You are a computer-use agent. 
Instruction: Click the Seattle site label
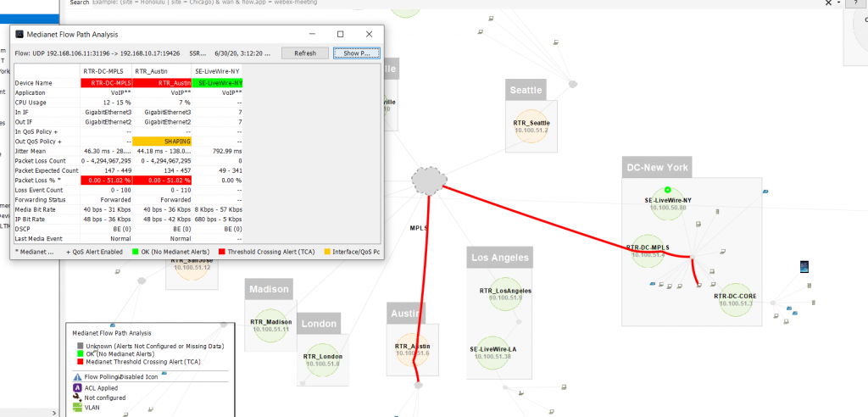pyautogui.click(x=526, y=90)
